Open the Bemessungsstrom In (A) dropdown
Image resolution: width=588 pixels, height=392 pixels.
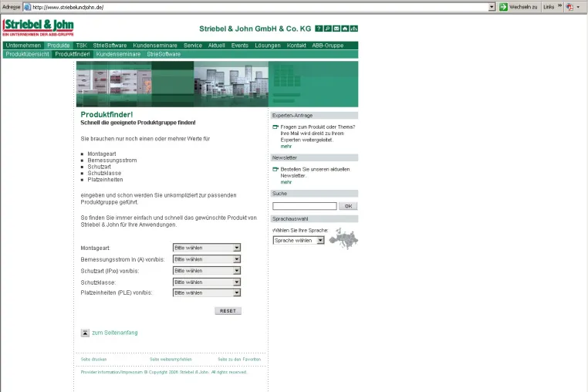click(x=207, y=259)
